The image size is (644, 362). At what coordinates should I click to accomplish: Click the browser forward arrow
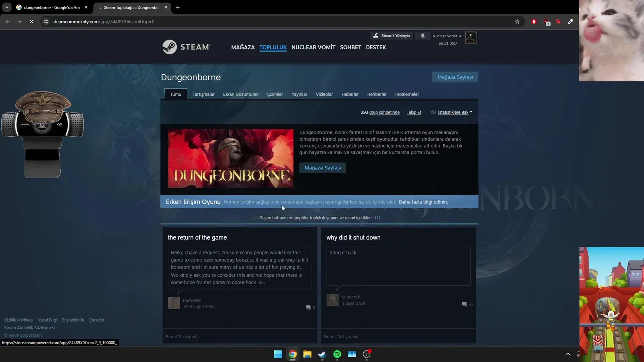pyautogui.click(x=19, y=22)
